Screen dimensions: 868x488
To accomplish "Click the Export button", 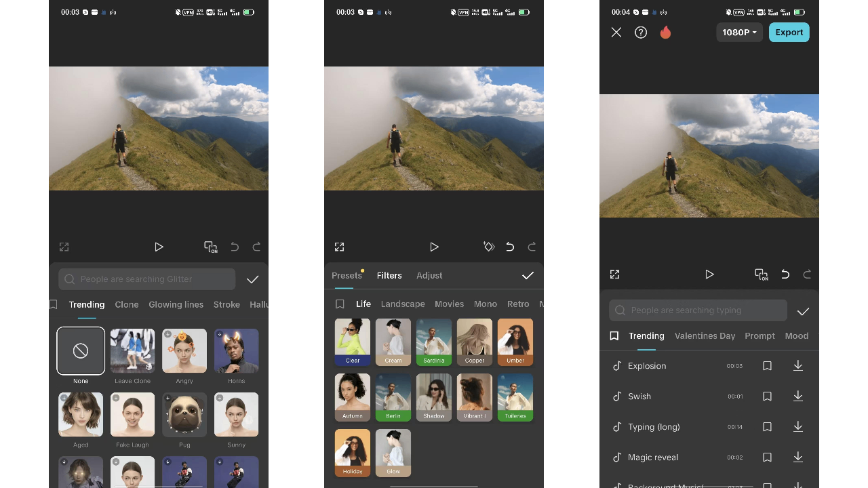I will click(789, 33).
